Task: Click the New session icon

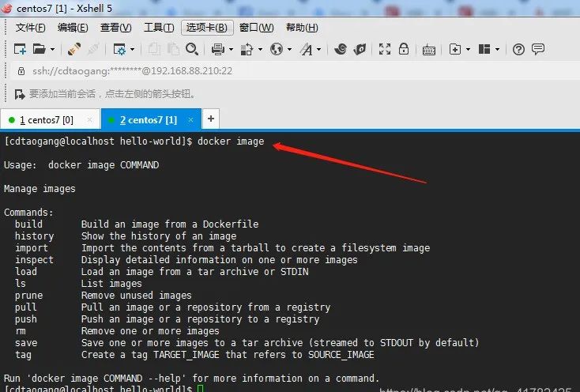Action: pos(20,49)
